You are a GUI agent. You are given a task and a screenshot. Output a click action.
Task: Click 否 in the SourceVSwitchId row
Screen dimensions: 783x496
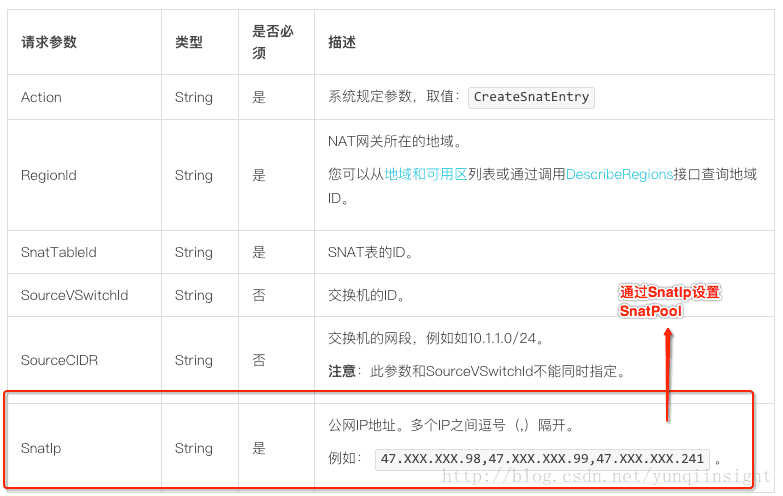coord(259,295)
